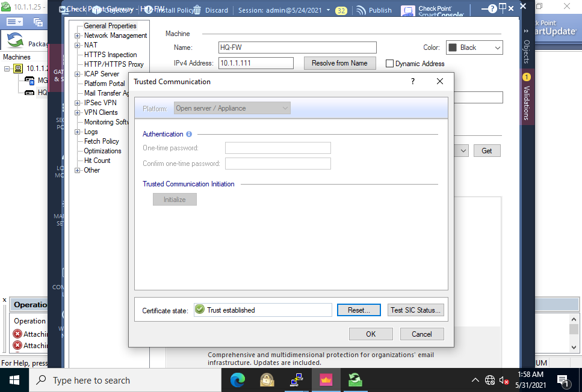Image resolution: width=582 pixels, height=392 pixels.
Task: Select Fetch Policy in the tree
Action: pos(101,141)
